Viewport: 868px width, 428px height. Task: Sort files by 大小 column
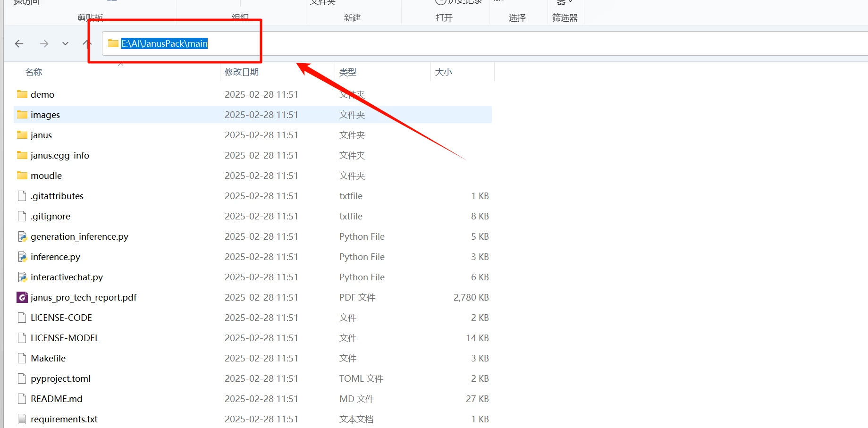coord(443,72)
